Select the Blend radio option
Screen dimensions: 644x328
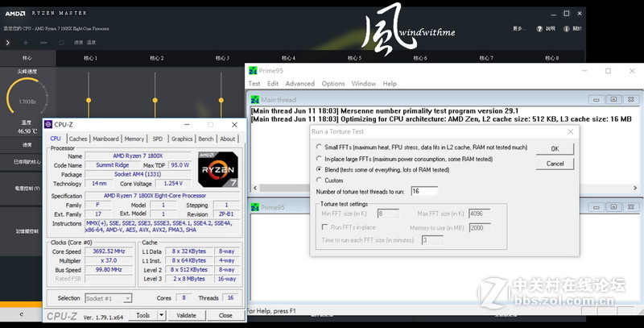[319, 169]
